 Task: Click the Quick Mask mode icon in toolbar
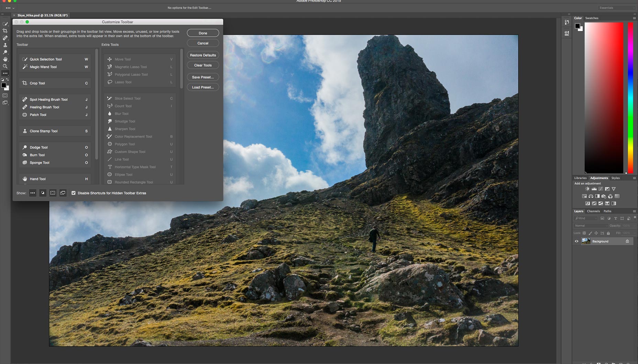coord(5,95)
